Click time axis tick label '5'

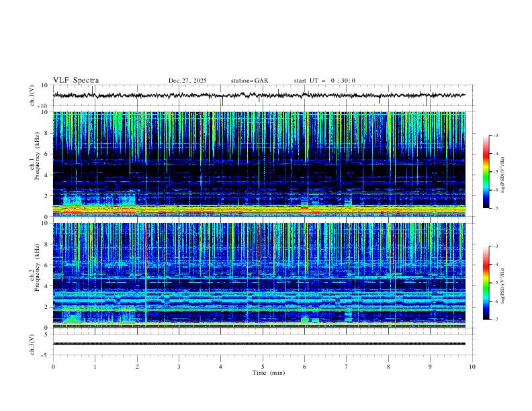[x=263, y=367]
